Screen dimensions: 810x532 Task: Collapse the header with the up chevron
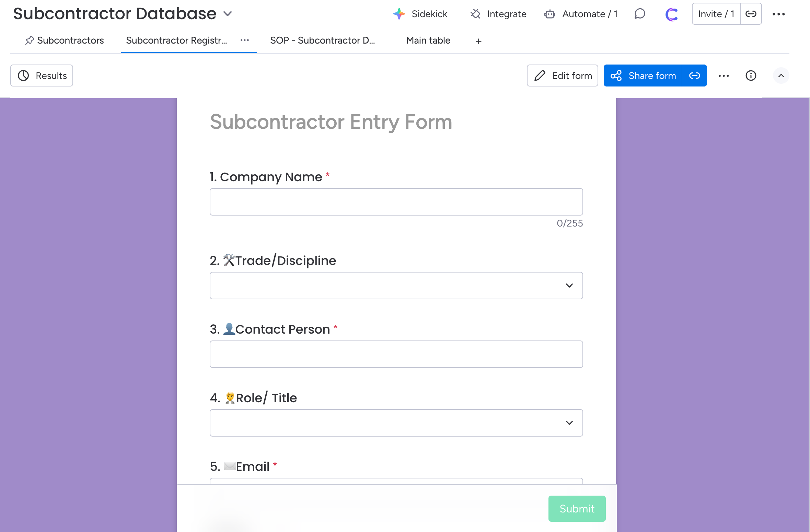[x=781, y=76]
